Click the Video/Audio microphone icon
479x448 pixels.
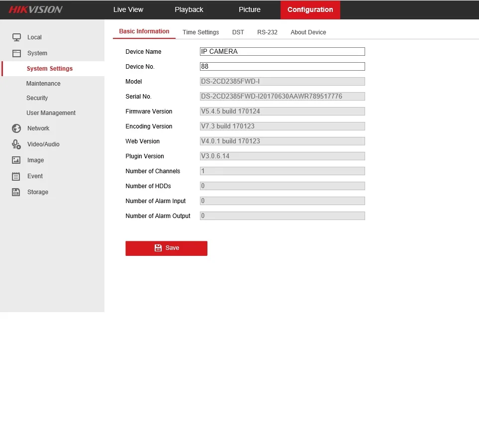click(16, 144)
